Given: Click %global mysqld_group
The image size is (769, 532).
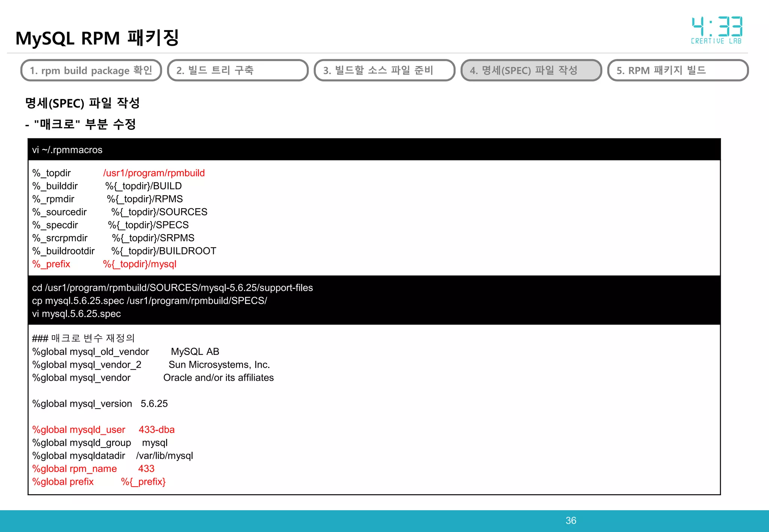Looking at the screenshot, I should click(x=81, y=443).
